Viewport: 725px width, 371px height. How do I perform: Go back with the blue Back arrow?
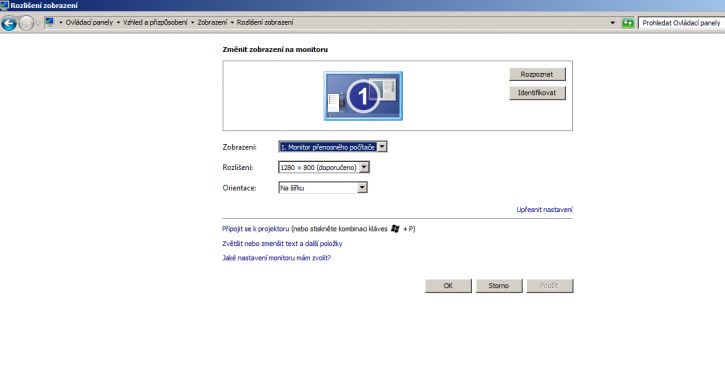tap(9, 23)
